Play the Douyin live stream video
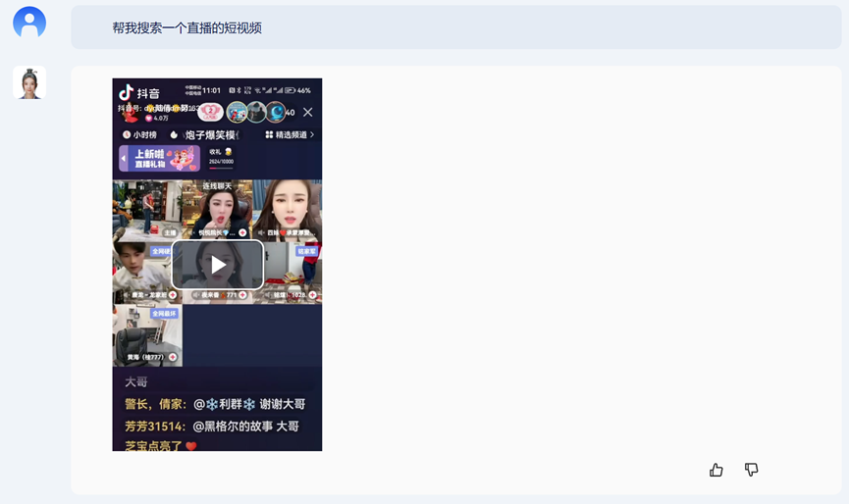 pyautogui.click(x=218, y=265)
